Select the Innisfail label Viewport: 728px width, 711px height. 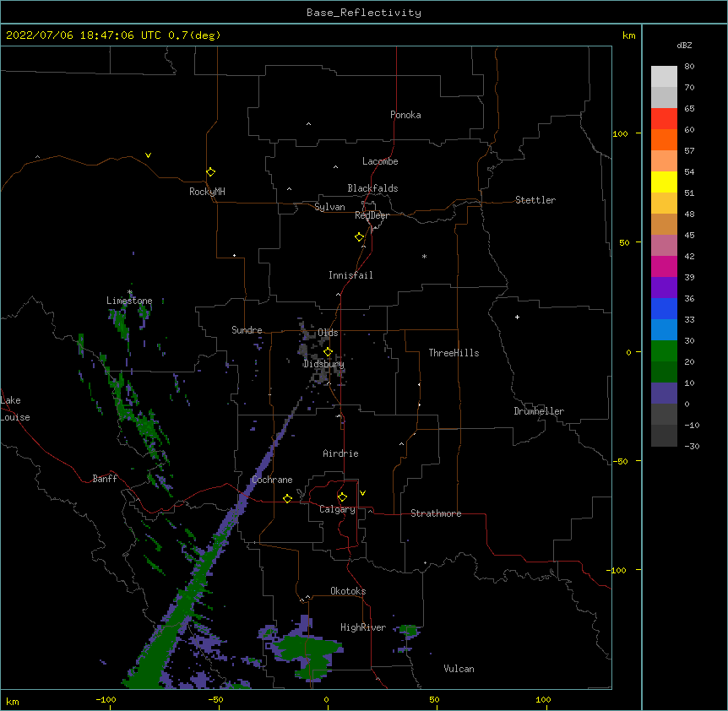(350, 275)
